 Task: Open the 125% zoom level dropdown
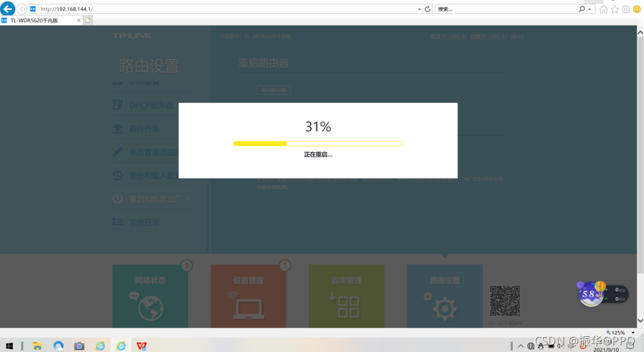(633, 333)
